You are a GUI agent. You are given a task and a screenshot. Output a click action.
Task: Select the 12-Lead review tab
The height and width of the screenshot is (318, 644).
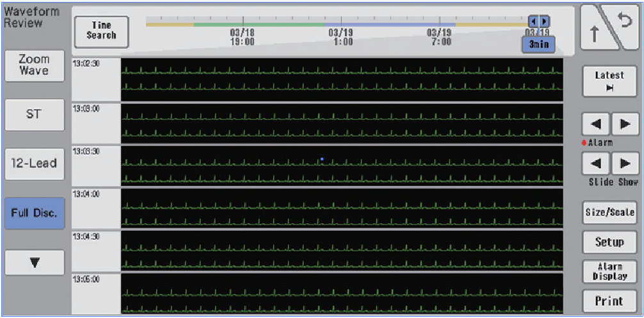35,163
